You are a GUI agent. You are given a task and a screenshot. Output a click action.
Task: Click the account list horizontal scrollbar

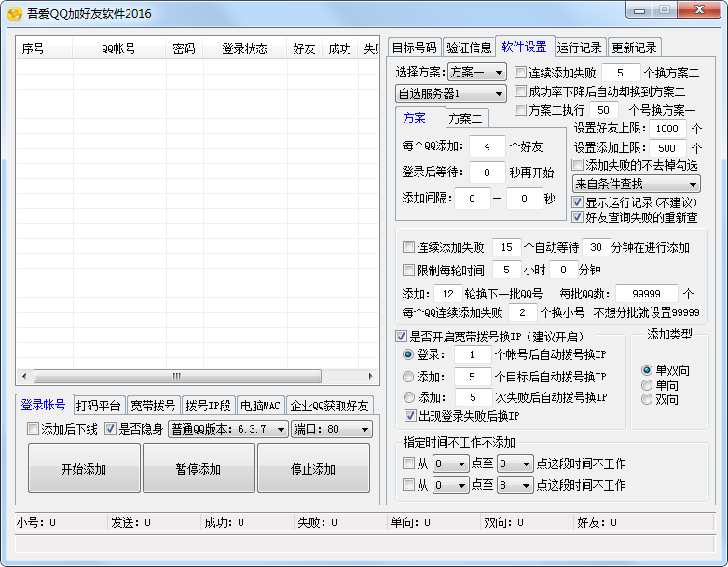pos(197,376)
